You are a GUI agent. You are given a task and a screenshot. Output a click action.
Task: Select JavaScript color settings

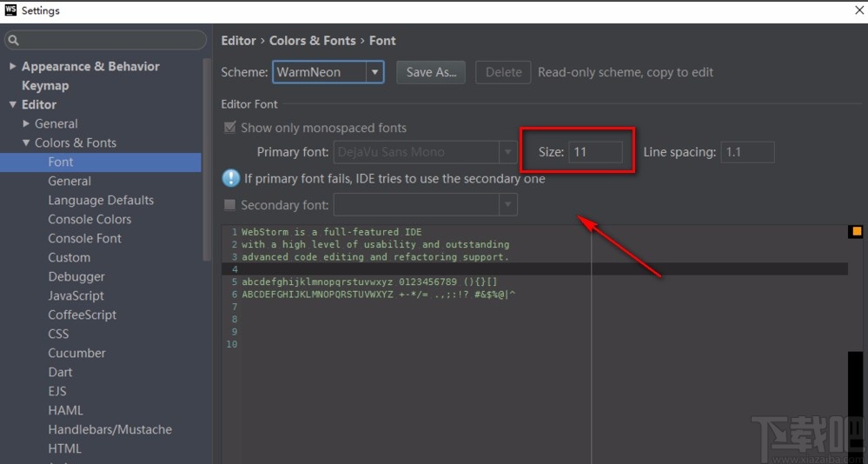[76, 295]
